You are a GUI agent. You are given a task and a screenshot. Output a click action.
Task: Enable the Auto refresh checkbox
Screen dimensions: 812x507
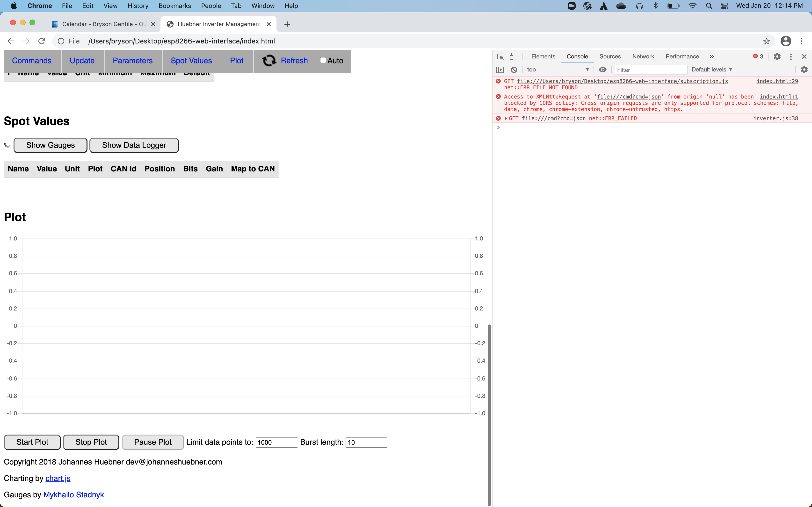click(323, 60)
